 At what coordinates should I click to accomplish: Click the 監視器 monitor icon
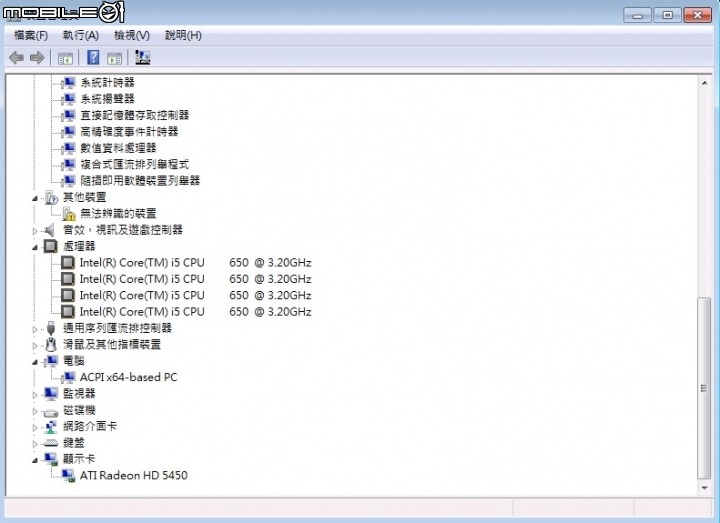coord(51,394)
